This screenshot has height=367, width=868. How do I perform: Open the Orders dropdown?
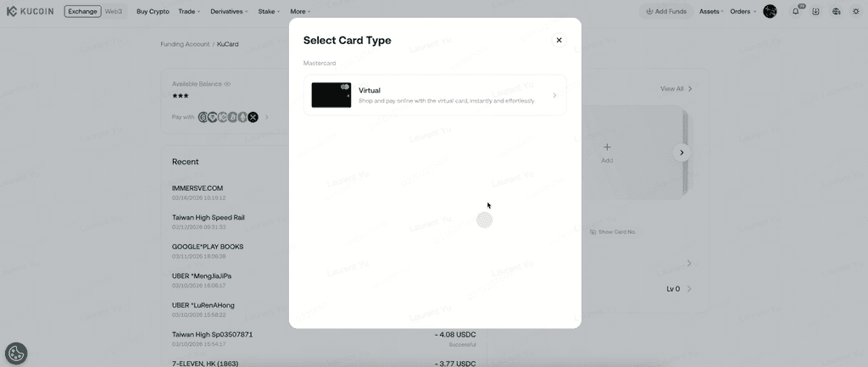(743, 11)
